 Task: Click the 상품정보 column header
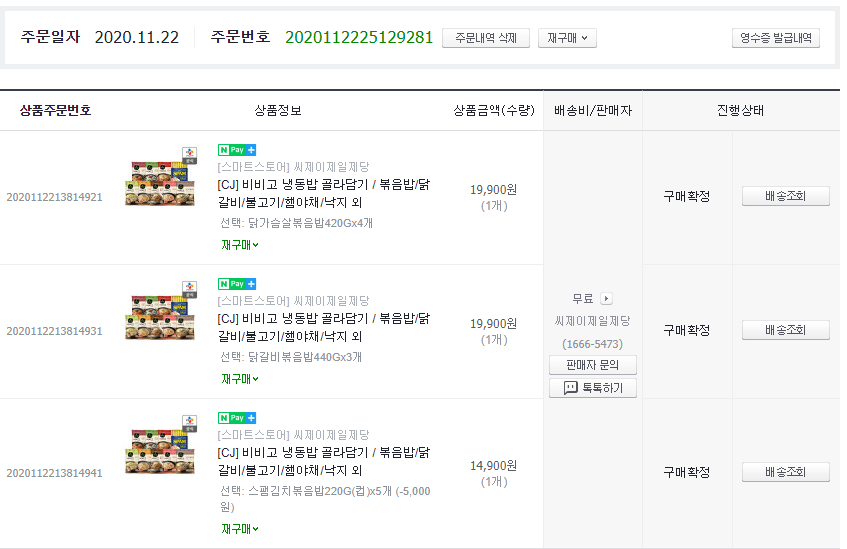click(278, 111)
